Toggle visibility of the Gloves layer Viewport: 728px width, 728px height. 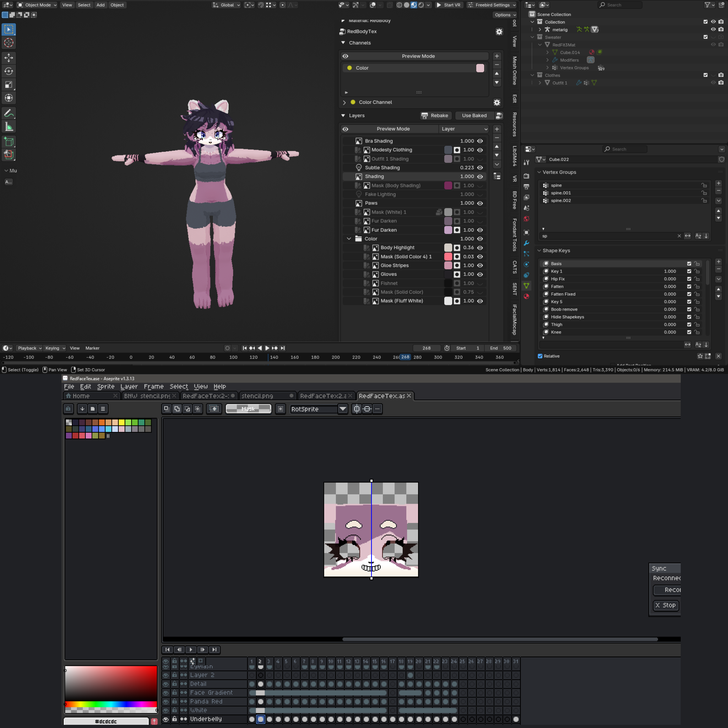480,274
